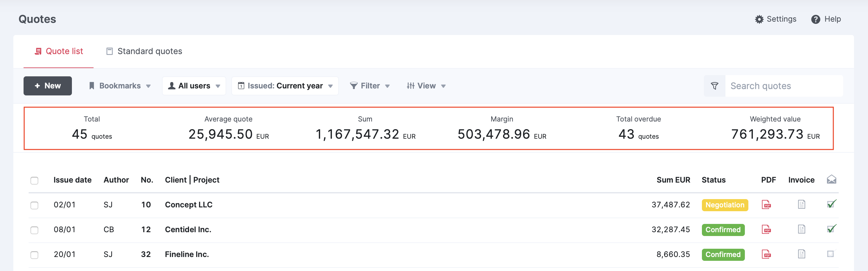868x271 pixels.
Task: Click the funnel icon beside search box
Action: coord(714,86)
